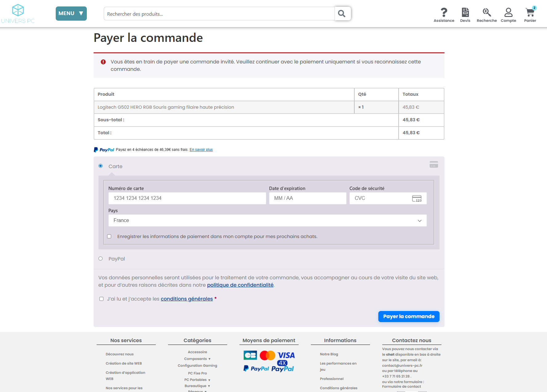Select the Configuration Gaming category
547x392 pixels.
pyautogui.click(x=197, y=366)
